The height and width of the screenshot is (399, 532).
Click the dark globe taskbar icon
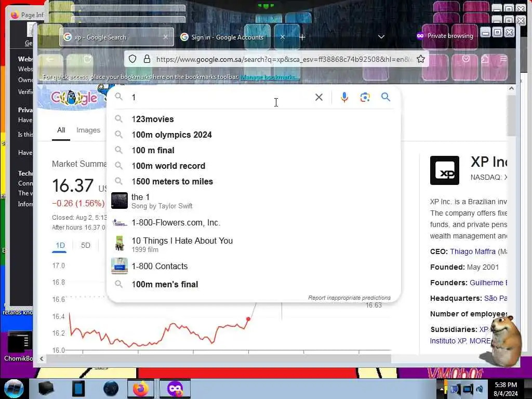(x=111, y=389)
